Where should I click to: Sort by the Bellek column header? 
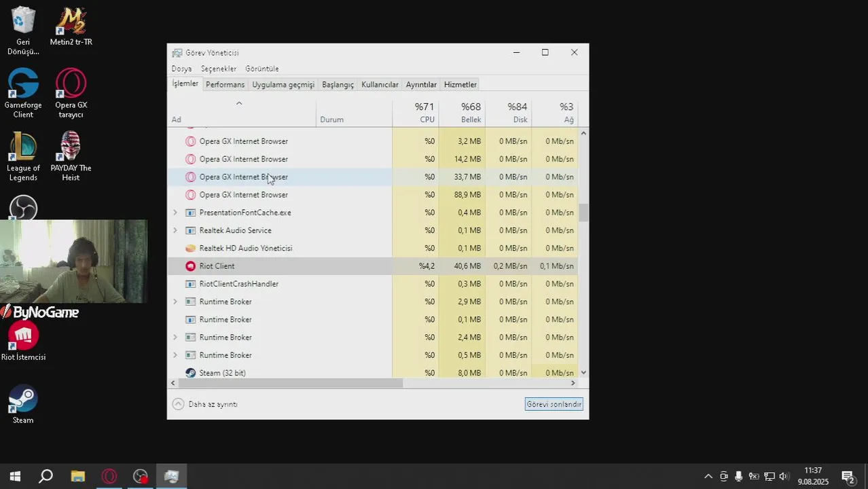(x=462, y=113)
